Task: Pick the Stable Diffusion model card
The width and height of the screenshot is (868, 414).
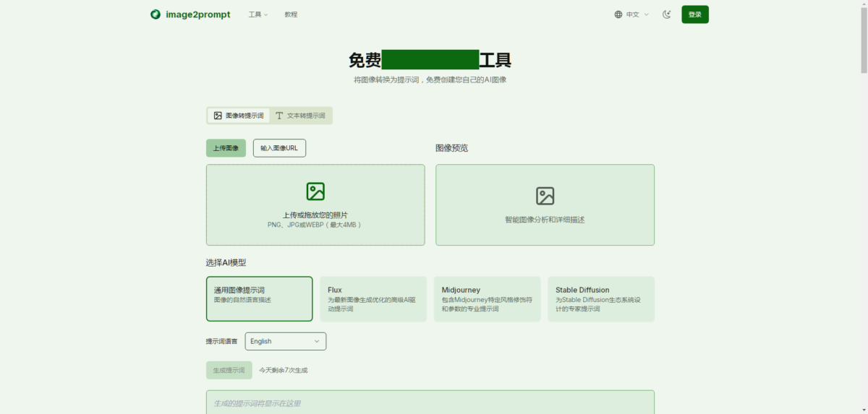Action: [x=600, y=298]
